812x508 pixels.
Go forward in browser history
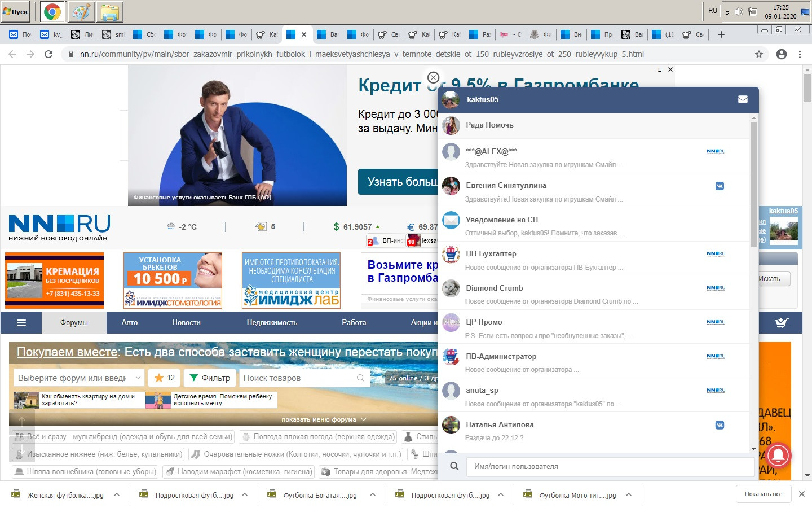(30, 54)
